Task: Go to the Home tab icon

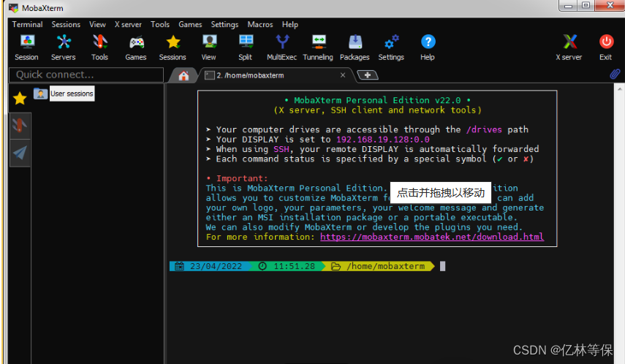Action: point(183,76)
